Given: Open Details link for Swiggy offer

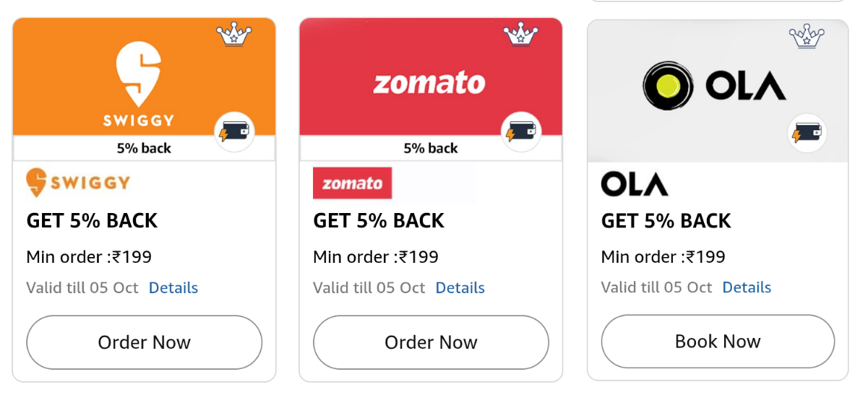Looking at the screenshot, I should [173, 288].
